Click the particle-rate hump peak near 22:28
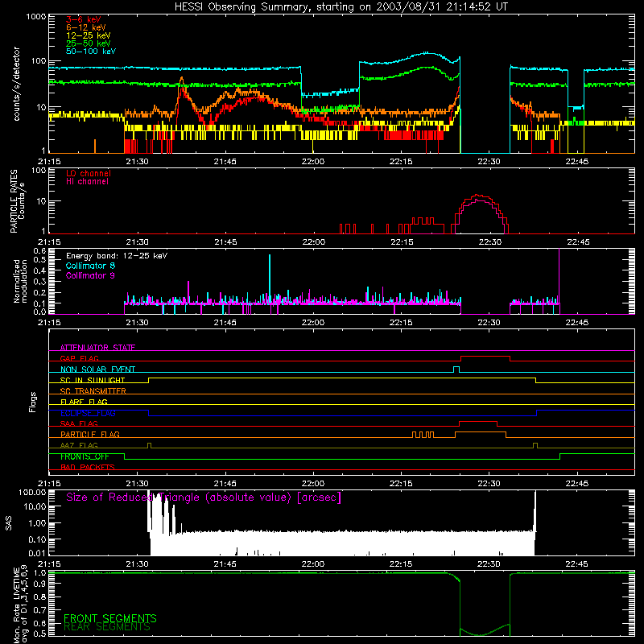 click(x=478, y=196)
